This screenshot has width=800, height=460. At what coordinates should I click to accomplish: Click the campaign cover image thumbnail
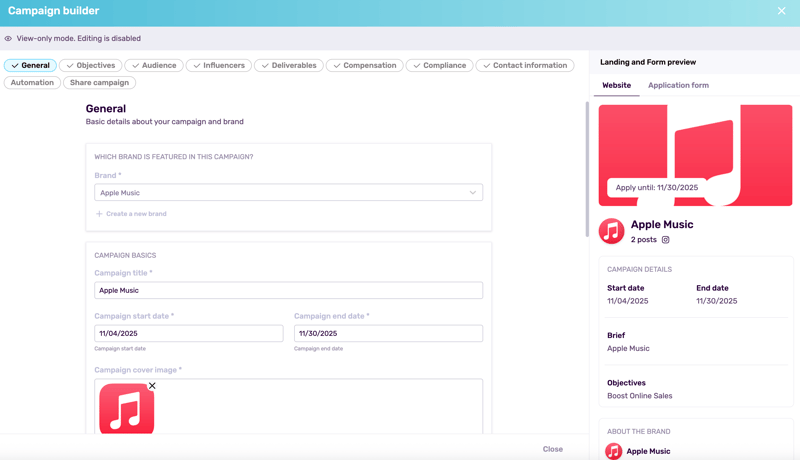click(x=127, y=409)
